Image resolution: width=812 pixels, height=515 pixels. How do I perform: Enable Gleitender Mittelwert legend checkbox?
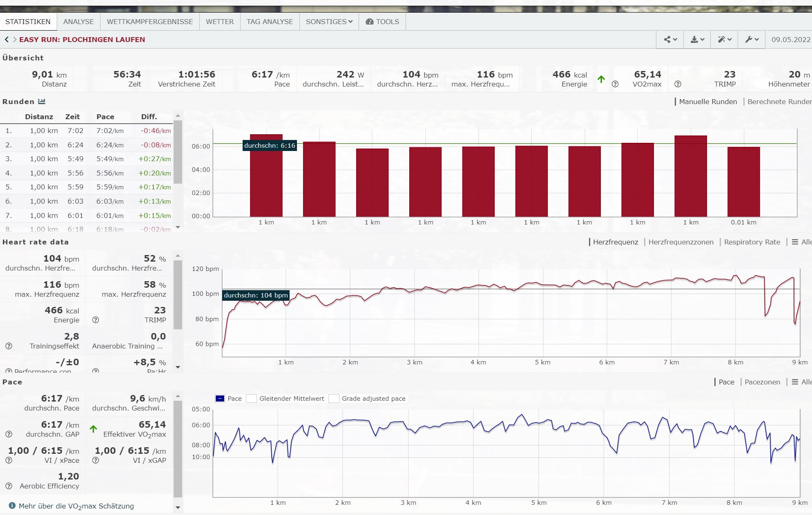click(x=252, y=399)
